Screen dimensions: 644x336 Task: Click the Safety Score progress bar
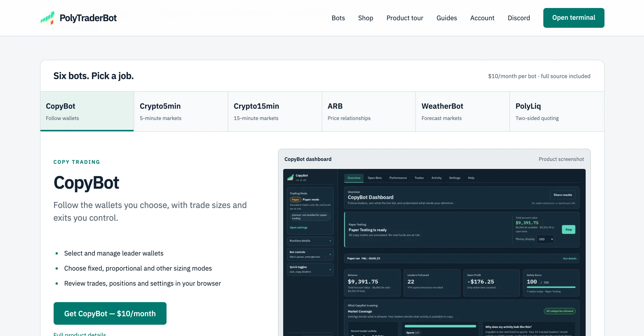coord(551,287)
